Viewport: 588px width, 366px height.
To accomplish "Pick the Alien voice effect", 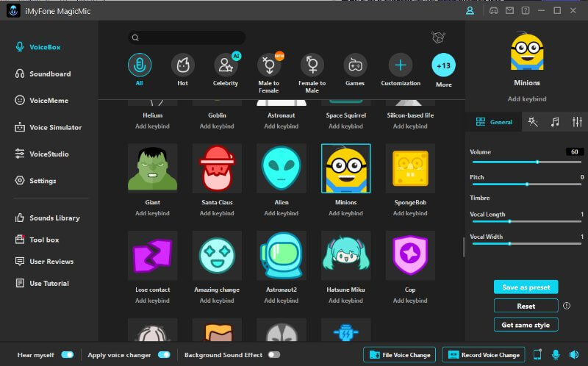I will pyautogui.click(x=282, y=168).
